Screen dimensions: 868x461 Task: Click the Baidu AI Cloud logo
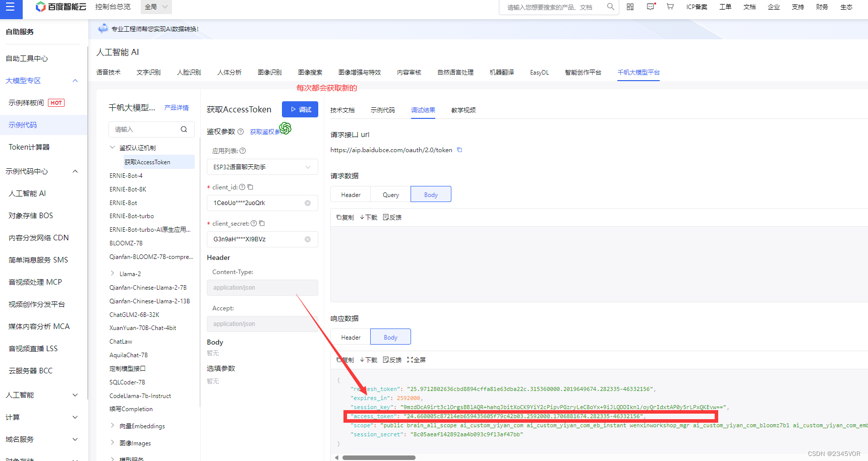[x=61, y=7]
